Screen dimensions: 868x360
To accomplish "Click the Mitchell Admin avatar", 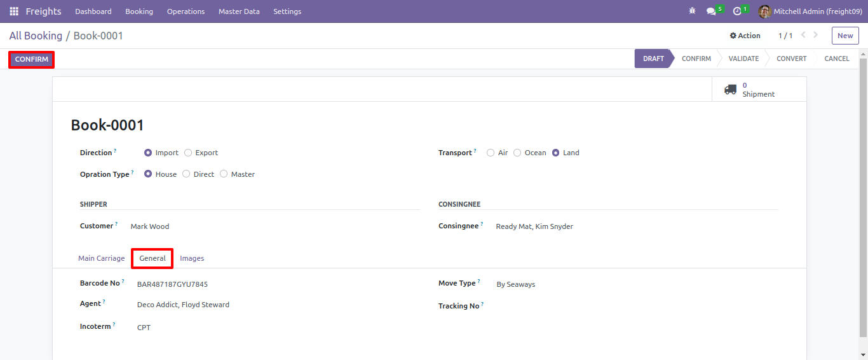I will pyautogui.click(x=764, y=11).
